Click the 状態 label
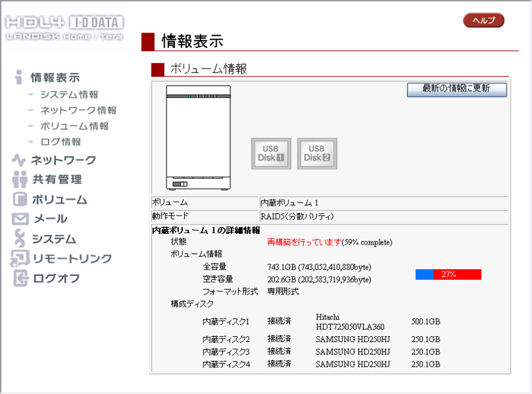 [178, 241]
